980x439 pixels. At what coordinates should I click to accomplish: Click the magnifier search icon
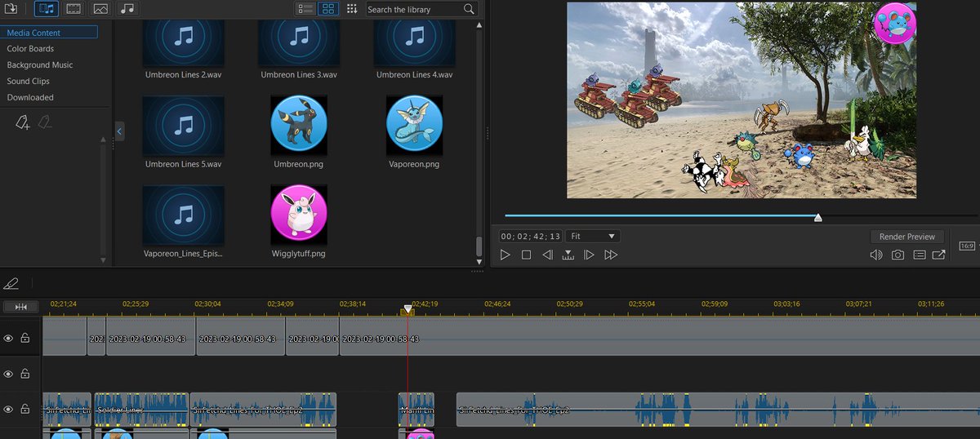pos(469,9)
